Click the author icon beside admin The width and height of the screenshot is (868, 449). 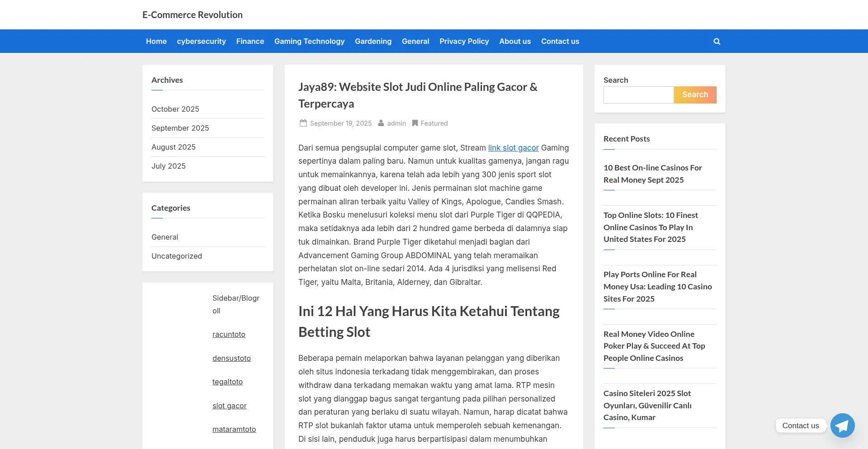381,123
